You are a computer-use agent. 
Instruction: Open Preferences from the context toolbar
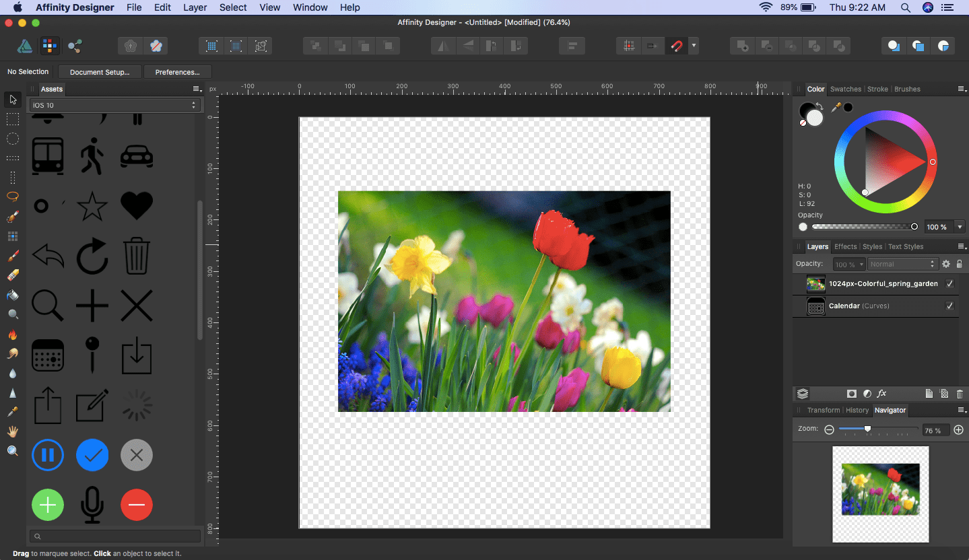click(x=177, y=72)
